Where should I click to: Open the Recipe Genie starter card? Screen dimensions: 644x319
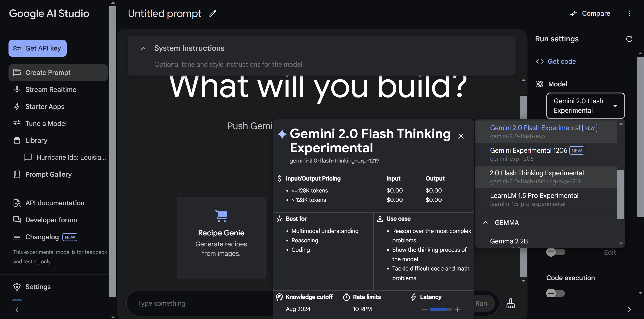pos(221,238)
